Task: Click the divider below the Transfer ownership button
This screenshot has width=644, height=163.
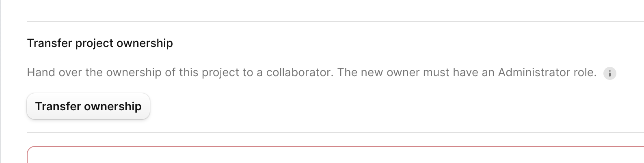Action: coord(325,133)
